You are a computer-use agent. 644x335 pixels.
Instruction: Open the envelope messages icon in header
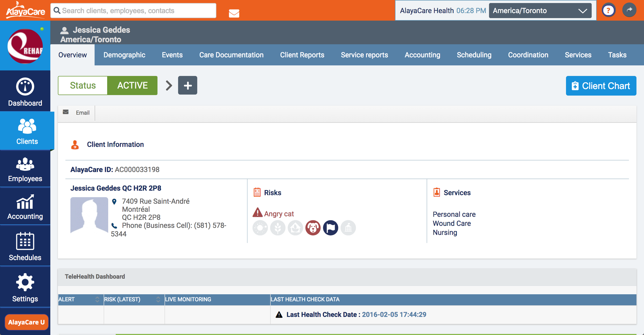(x=234, y=13)
